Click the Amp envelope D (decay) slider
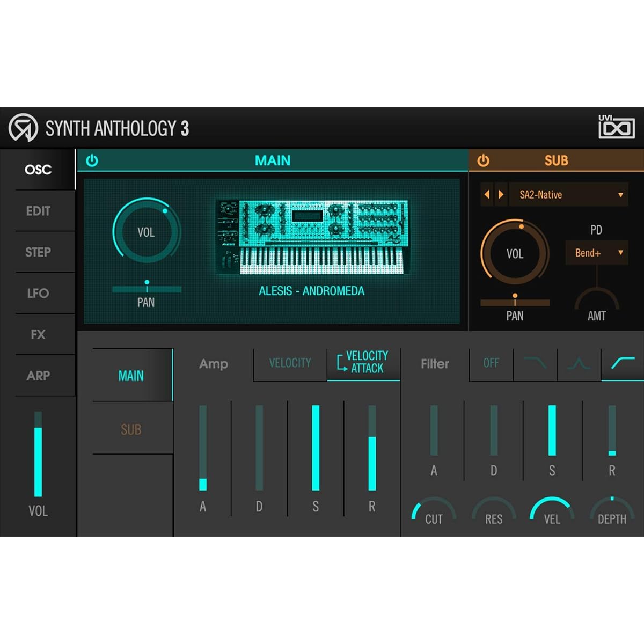The width and height of the screenshot is (644, 644). [259, 448]
